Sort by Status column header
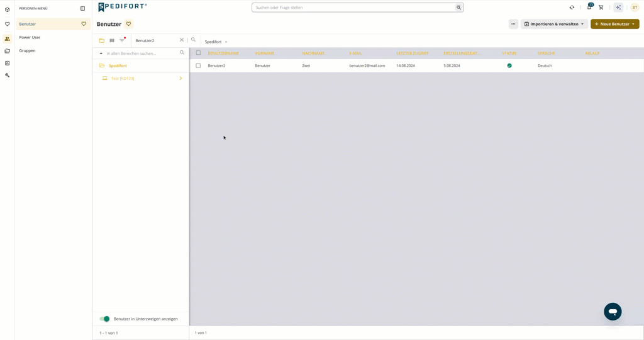This screenshot has height=340, width=644. (509, 54)
